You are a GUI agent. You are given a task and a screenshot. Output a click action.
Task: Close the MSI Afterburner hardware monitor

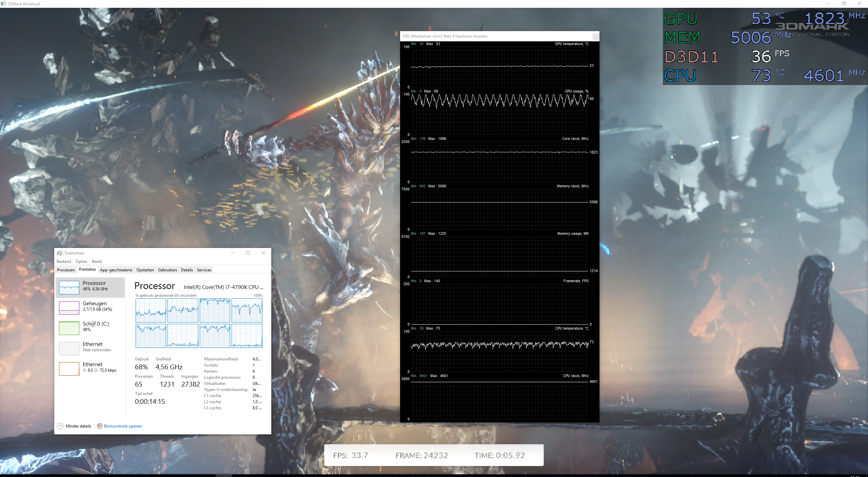tap(595, 36)
